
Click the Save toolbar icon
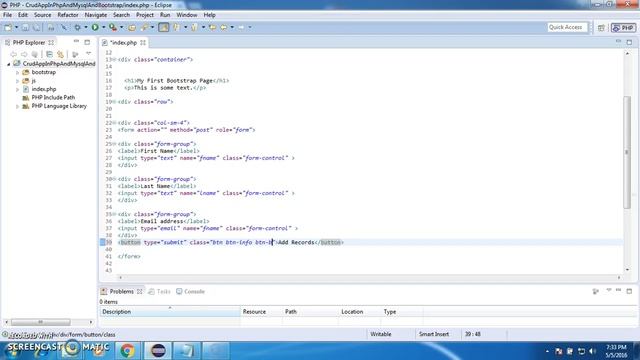click(25, 27)
